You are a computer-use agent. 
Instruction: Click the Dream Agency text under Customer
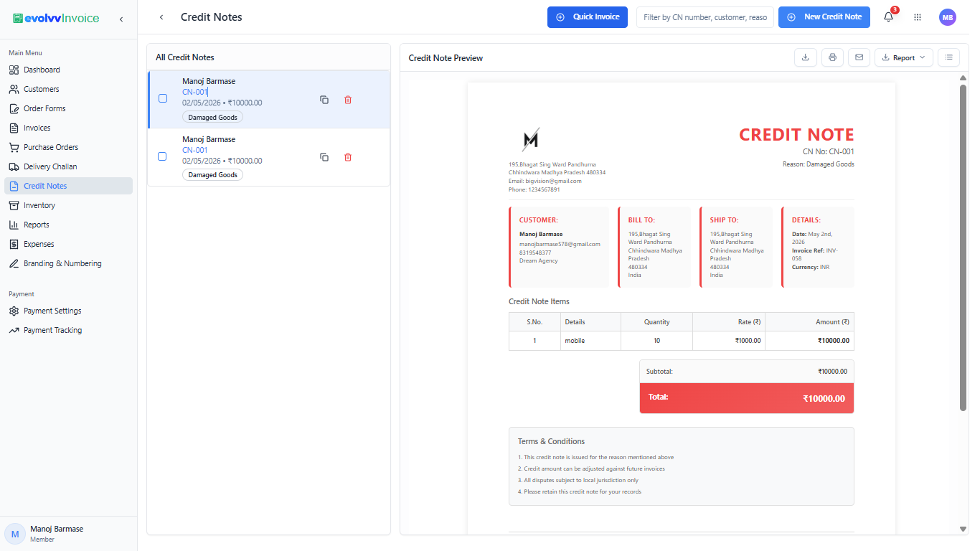[x=538, y=260]
